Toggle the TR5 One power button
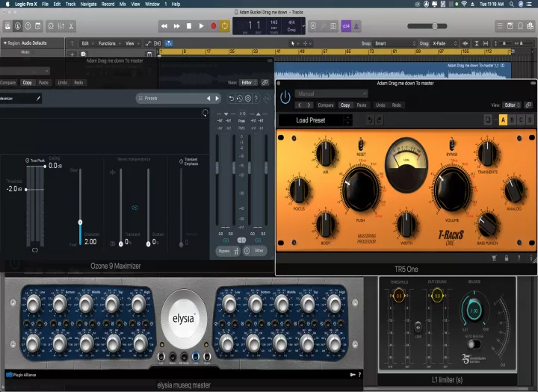This screenshot has width=538, height=392. coord(285,98)
